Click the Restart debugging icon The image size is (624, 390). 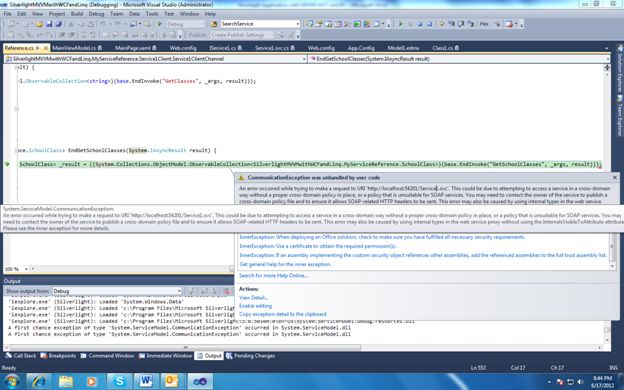[429, 24]
